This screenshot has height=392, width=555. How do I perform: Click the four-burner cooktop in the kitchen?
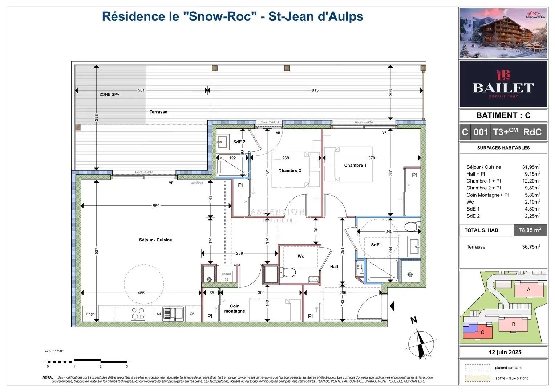(x=138, y=314)
